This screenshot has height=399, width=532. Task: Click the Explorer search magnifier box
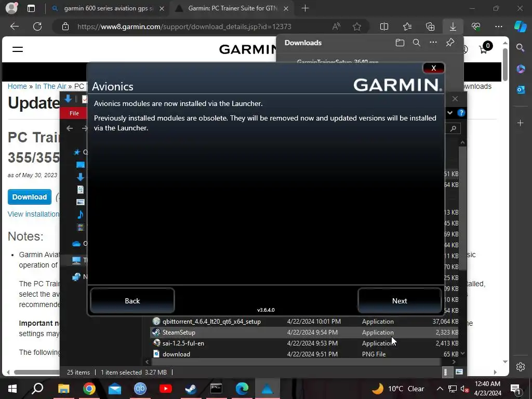point(453,129)
